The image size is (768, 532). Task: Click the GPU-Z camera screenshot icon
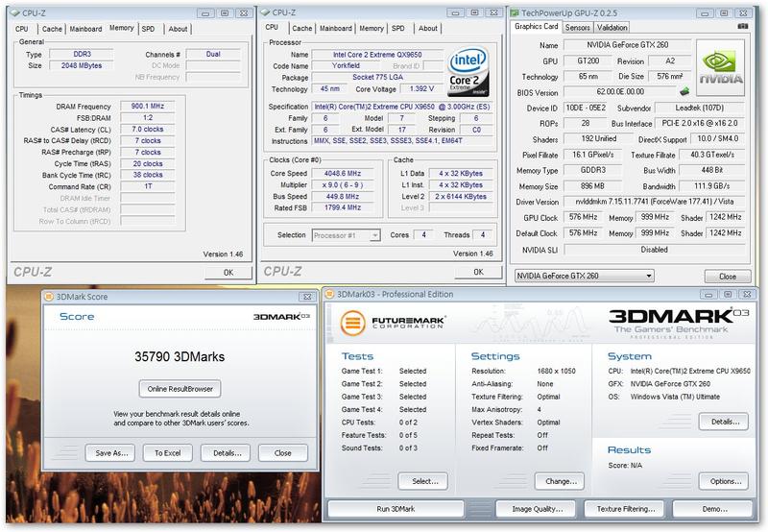pyautogui.click(x=743, y=27)
